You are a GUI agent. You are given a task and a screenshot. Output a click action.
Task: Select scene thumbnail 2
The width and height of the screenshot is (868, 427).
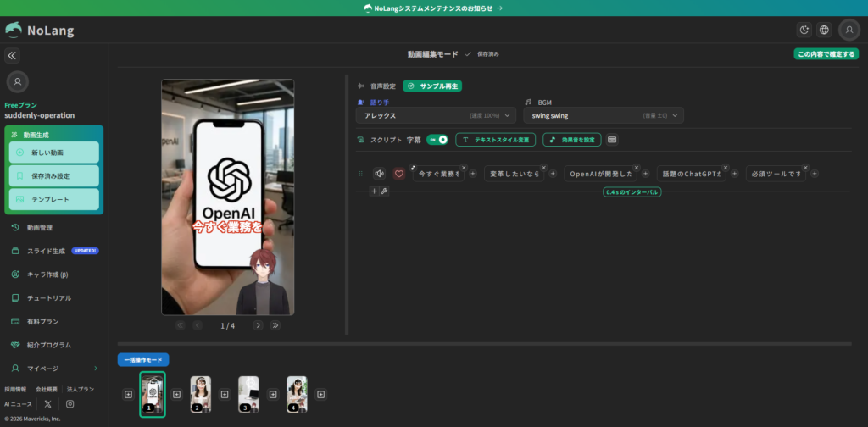[x=200, y=394]
